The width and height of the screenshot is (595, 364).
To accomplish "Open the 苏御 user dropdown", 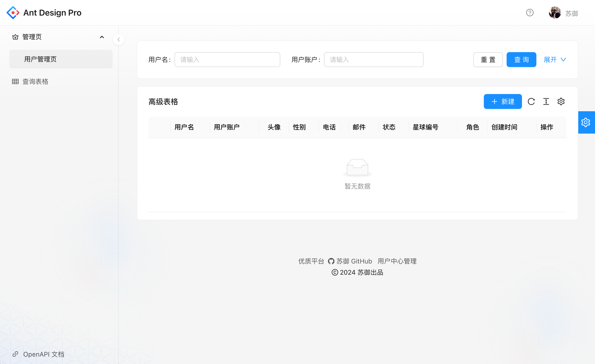I will coord(571,13).
